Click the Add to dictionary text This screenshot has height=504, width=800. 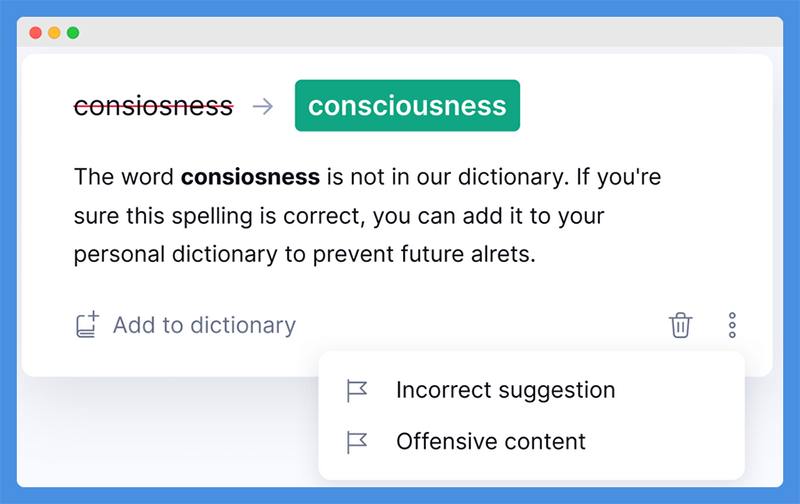[x=204, y=325]
